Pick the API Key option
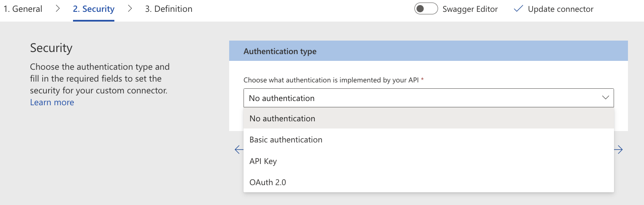 pyautogui.click(x=263, y=161)
